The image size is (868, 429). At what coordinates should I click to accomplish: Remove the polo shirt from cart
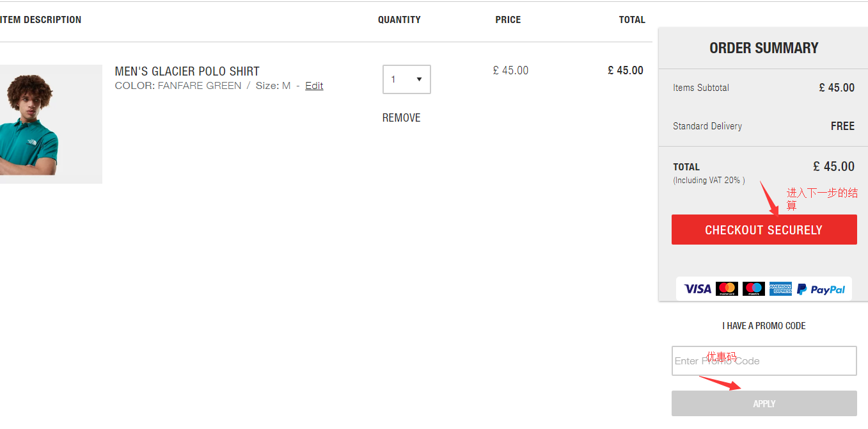pos(401,118)
